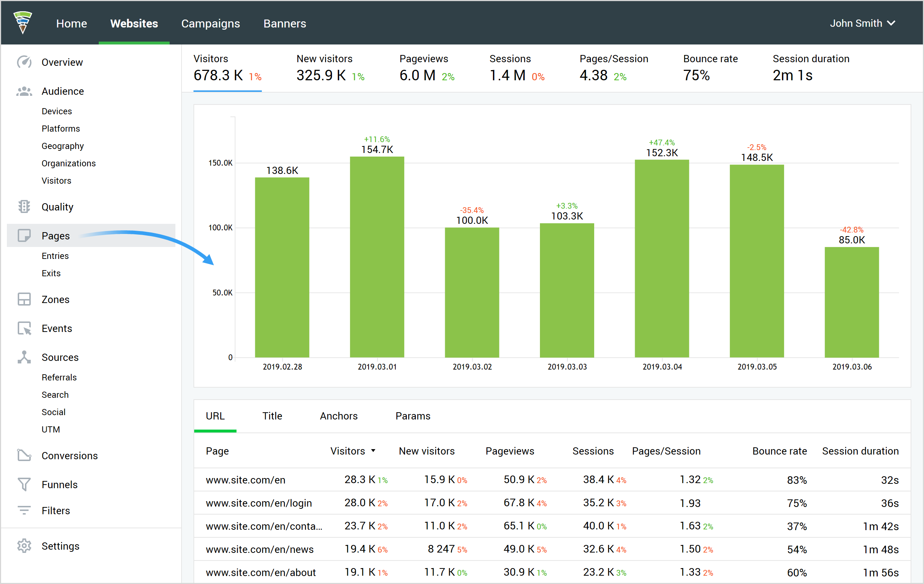
Task: Select the Geography subsection under Audience
Action: click(x=63, y=145)
